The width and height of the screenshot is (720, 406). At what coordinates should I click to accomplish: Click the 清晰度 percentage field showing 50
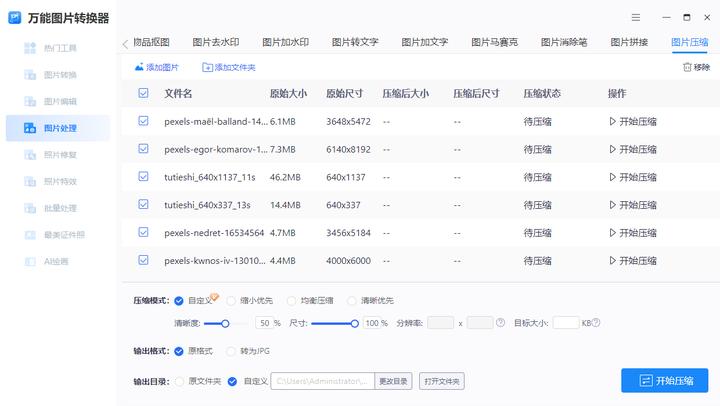pyautogui.click(x=264, y=323)
